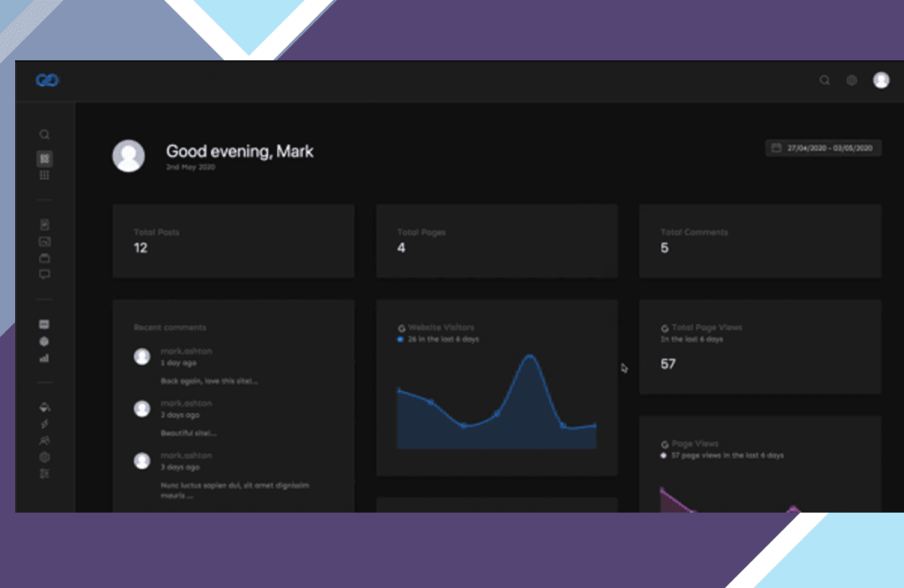Viewport: 904px width, 588px height.
Task: Open the plugins lightning bolt icon
Action: pos(44,424)
